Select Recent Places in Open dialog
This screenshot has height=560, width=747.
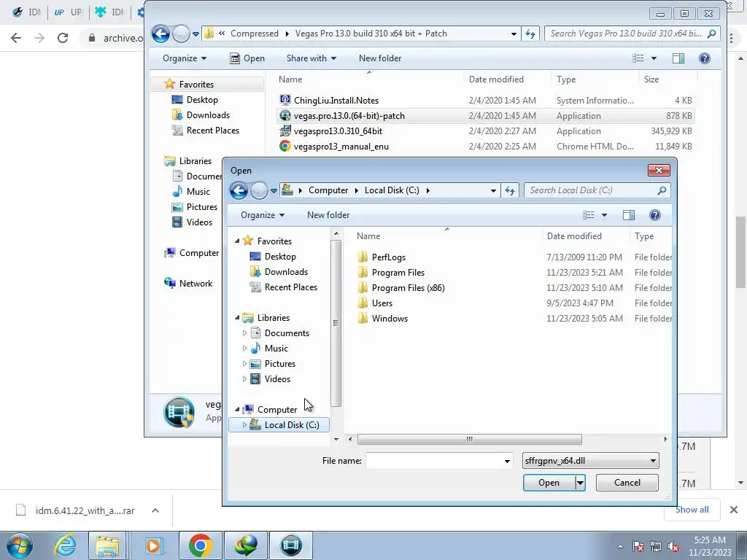pyautogui.click(x=290, y=287)
